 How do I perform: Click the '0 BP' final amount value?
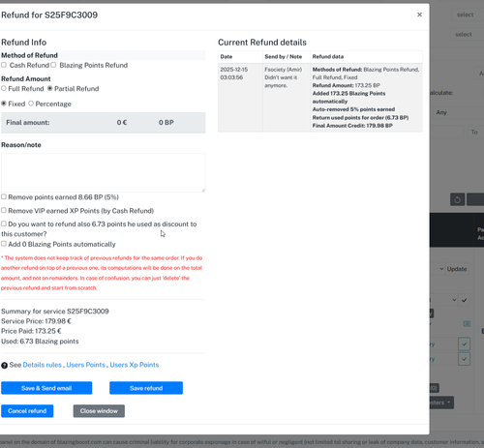(x=166, y=123)
